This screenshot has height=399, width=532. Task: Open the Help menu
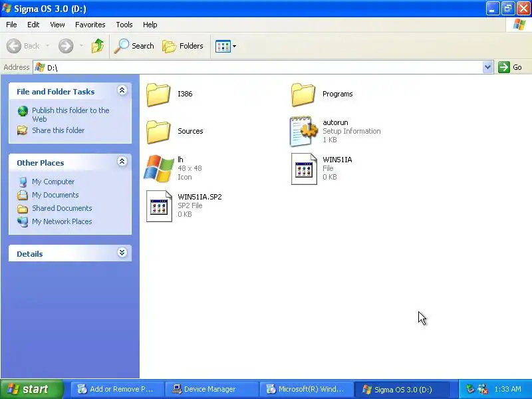pos(150,25)
